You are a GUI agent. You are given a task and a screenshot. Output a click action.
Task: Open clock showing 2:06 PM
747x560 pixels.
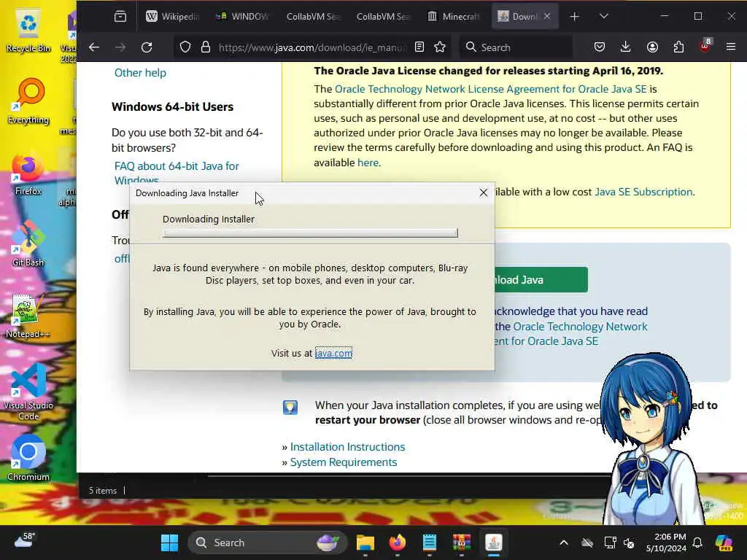click(666, 542)
